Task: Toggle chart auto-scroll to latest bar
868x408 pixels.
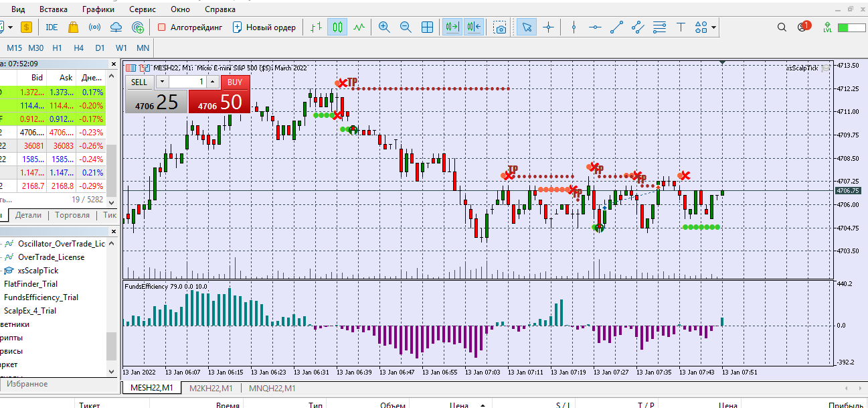Action: tap(452, 27)
